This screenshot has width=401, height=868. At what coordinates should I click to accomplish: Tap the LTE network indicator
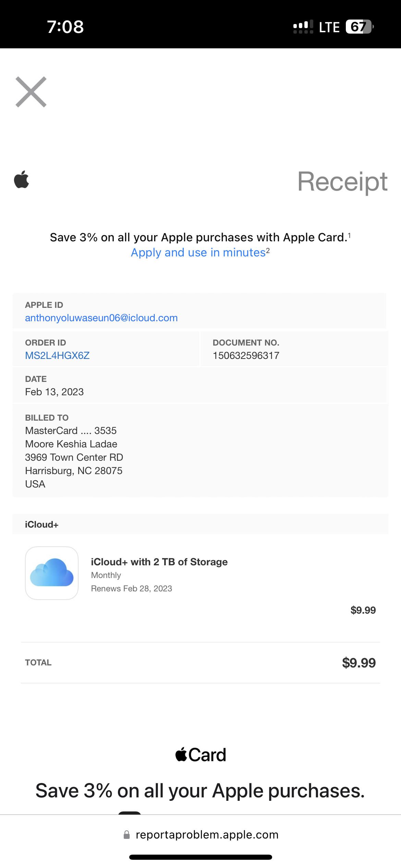click(329, 27)
